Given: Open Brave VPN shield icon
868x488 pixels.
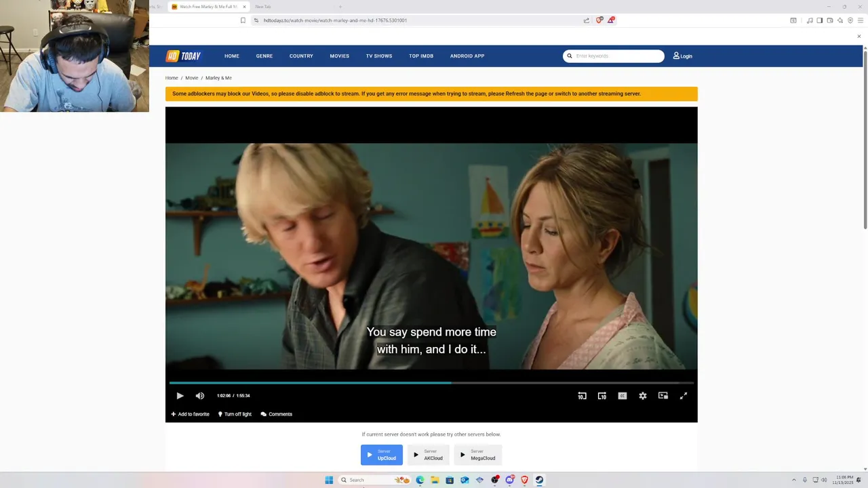Looking at the screenshot, I should [x=850, y=20].
